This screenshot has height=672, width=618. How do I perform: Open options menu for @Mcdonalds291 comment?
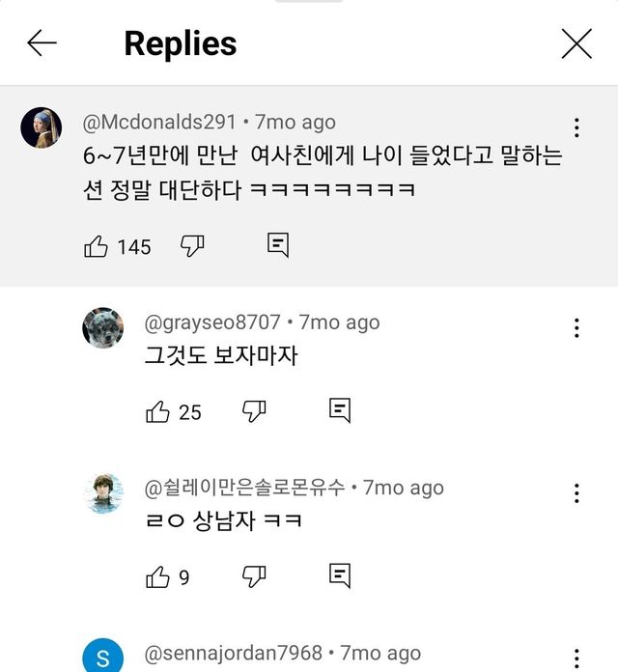576,127
